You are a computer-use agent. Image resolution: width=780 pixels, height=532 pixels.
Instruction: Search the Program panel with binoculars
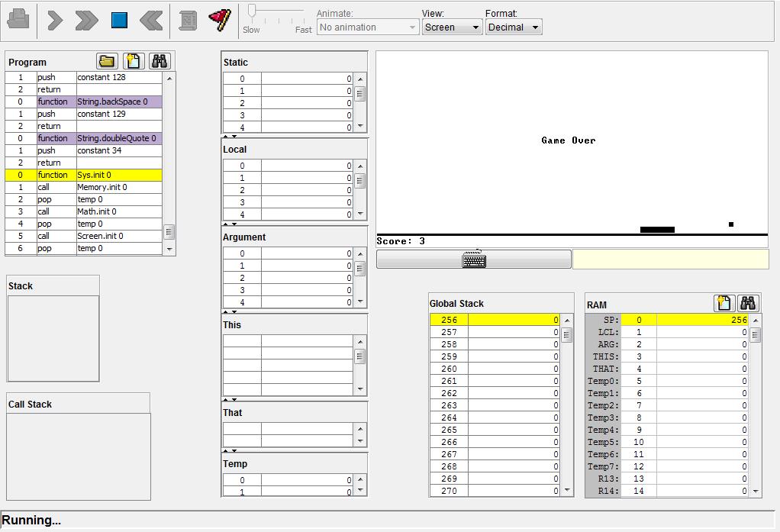click(x=159, y=62)
